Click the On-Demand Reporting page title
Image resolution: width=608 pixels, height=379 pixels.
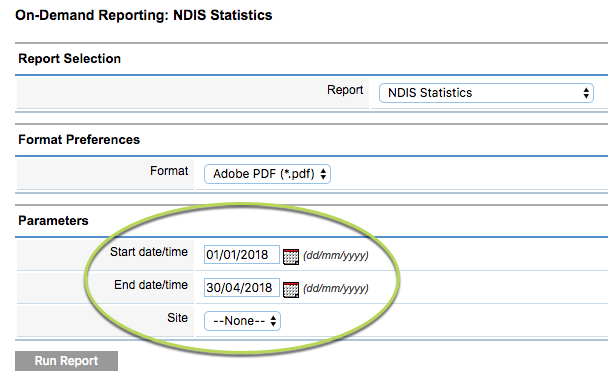click(x=143, y=16)
